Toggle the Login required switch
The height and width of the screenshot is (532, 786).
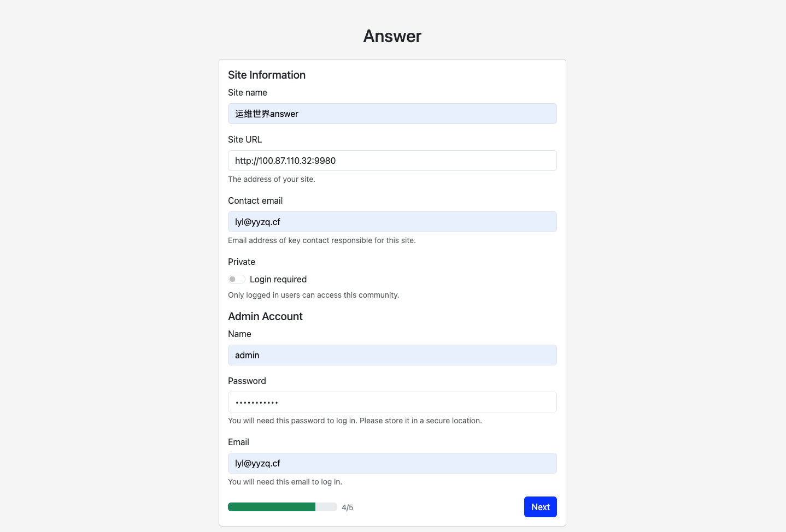236,279
